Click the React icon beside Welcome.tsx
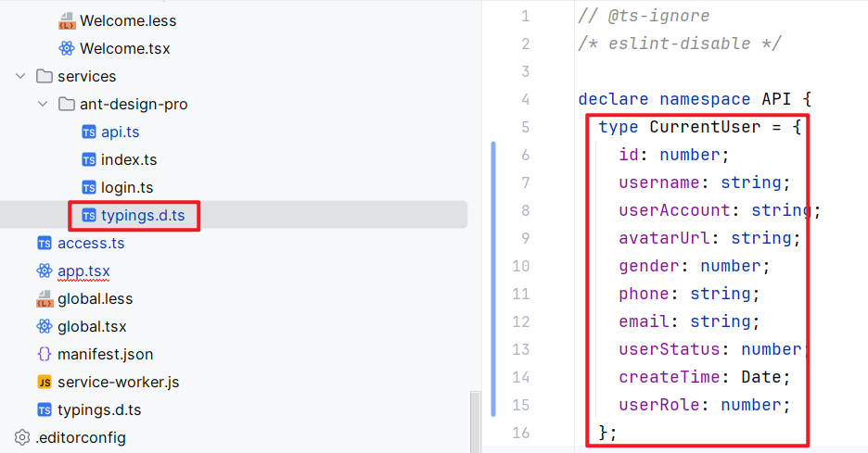868x453 pixels. coord(66,48)
